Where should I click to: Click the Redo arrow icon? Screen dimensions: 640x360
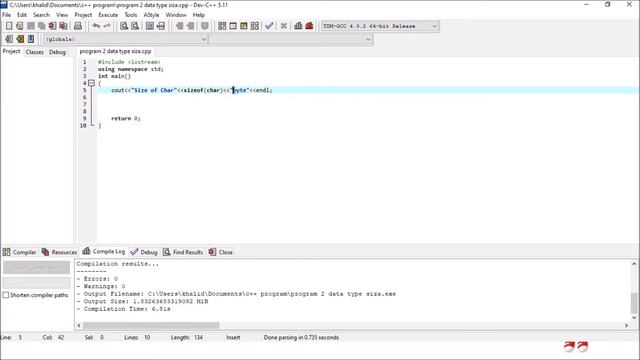[x=107, y=26]
